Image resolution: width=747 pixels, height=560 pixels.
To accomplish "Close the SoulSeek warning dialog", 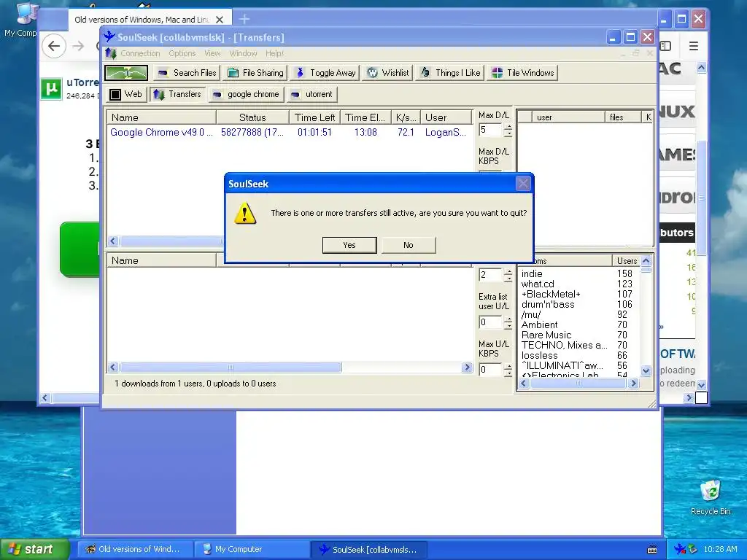I will tap(522, 184).
